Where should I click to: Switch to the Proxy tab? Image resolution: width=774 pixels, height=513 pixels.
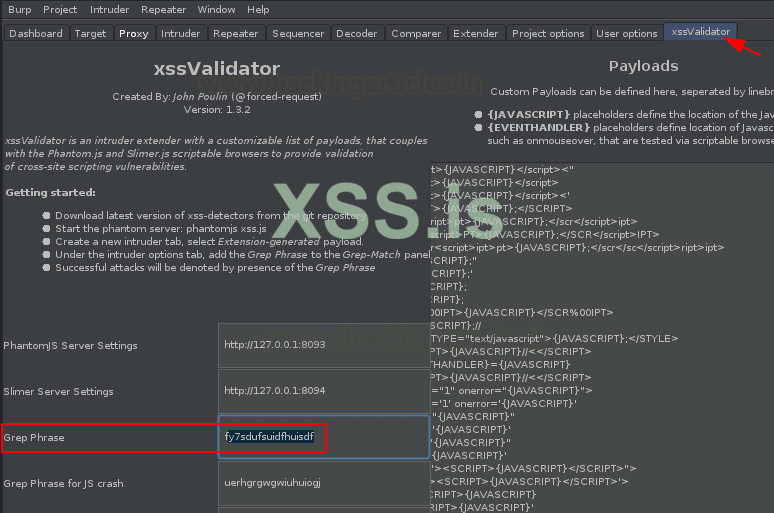pos(134,33)
